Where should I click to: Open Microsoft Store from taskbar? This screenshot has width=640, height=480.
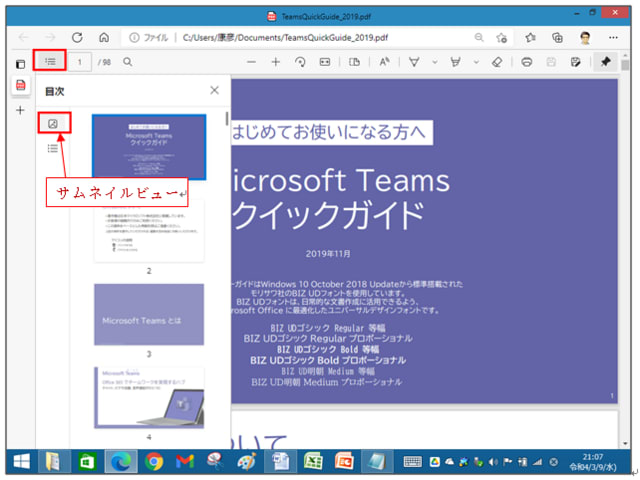(x=87, y=462)
